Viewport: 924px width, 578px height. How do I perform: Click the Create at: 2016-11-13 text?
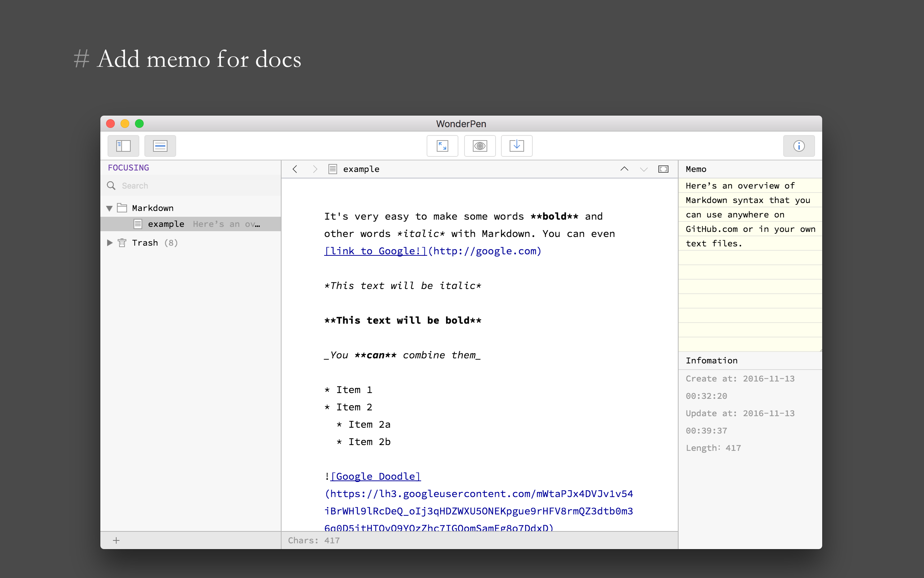point(740,379)
